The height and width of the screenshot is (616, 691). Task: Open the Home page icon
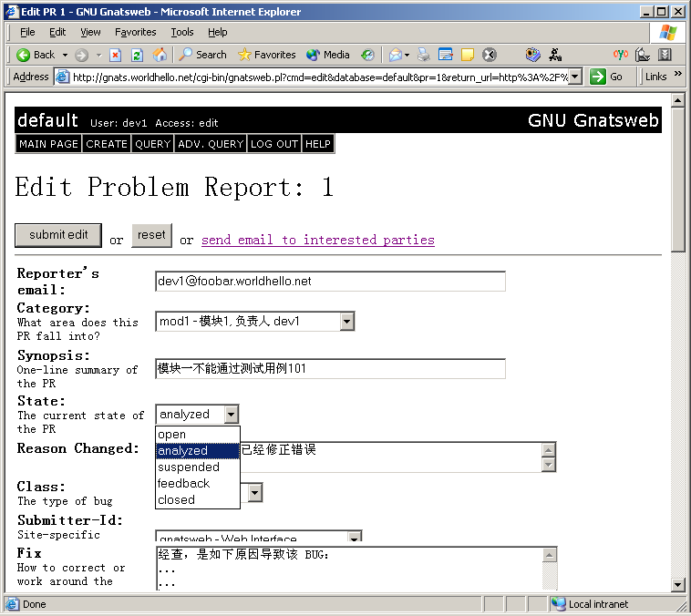pos(160,55)
